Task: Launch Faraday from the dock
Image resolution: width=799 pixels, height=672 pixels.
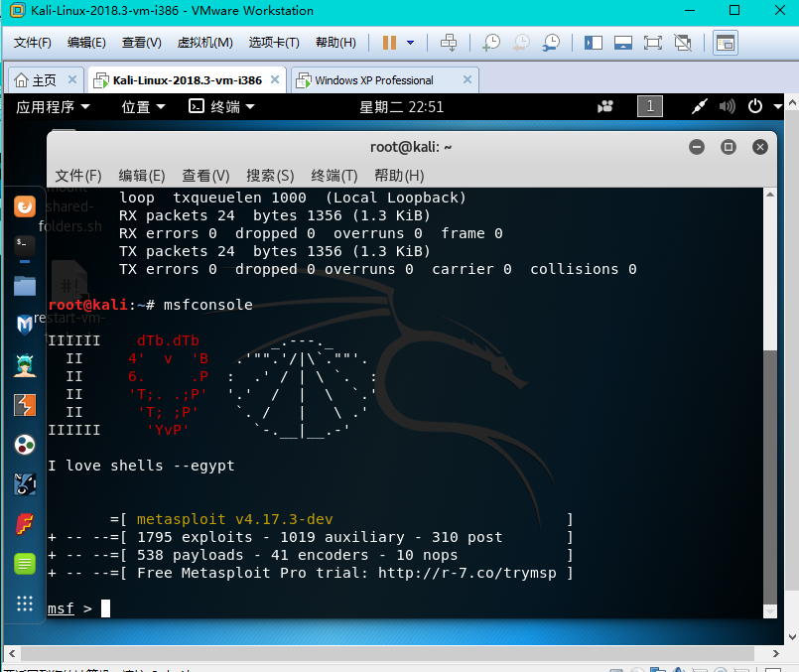Action: coord(25,524)
